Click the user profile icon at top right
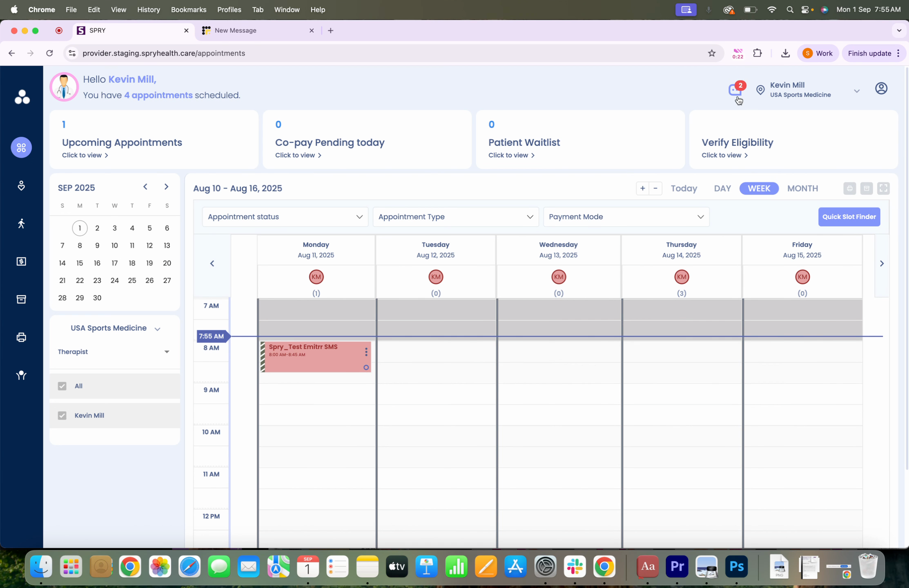The image size is (909, 588). click(881, 88)
